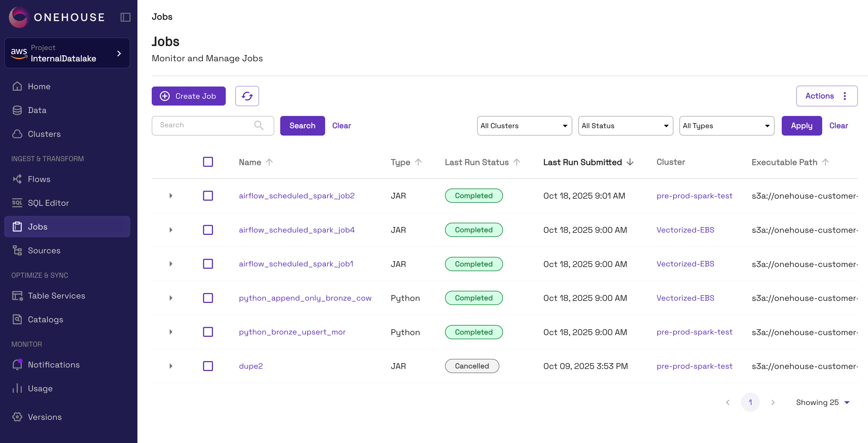Click the Versions gear icon
Image resolution: width=868 pixels, height=443 pixels.
[17, 417]
